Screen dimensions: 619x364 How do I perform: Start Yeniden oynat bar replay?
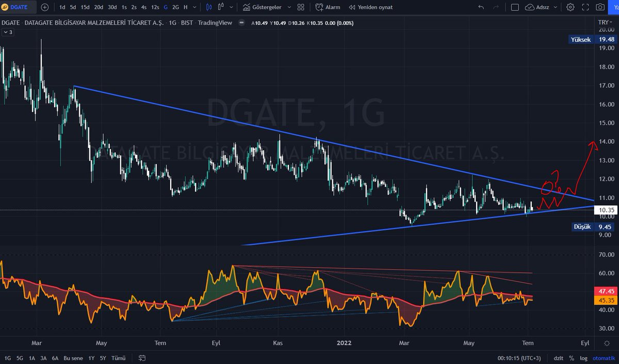coord(370,7)
